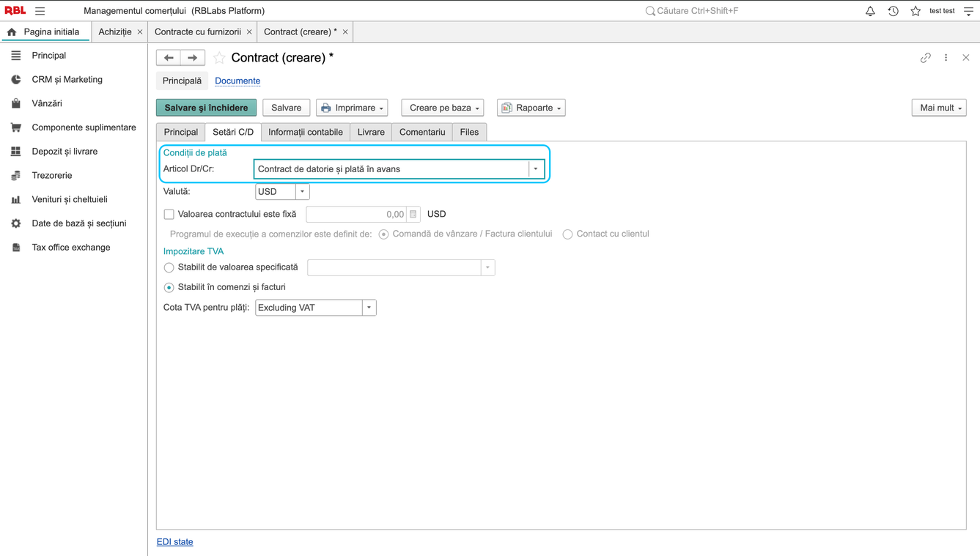Open the Livrare tab
Screen dimensions: 980x556
click(371, 132)
